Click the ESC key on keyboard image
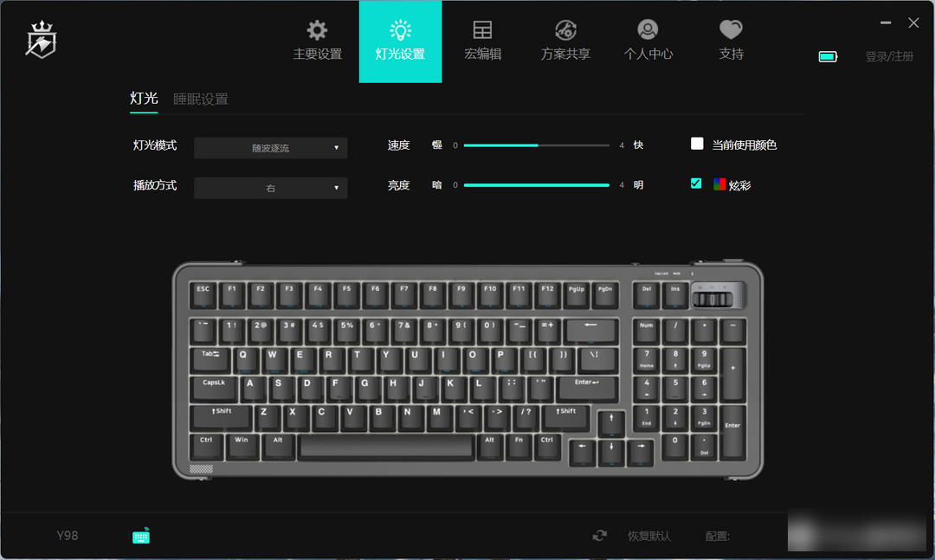 point(203,294)
